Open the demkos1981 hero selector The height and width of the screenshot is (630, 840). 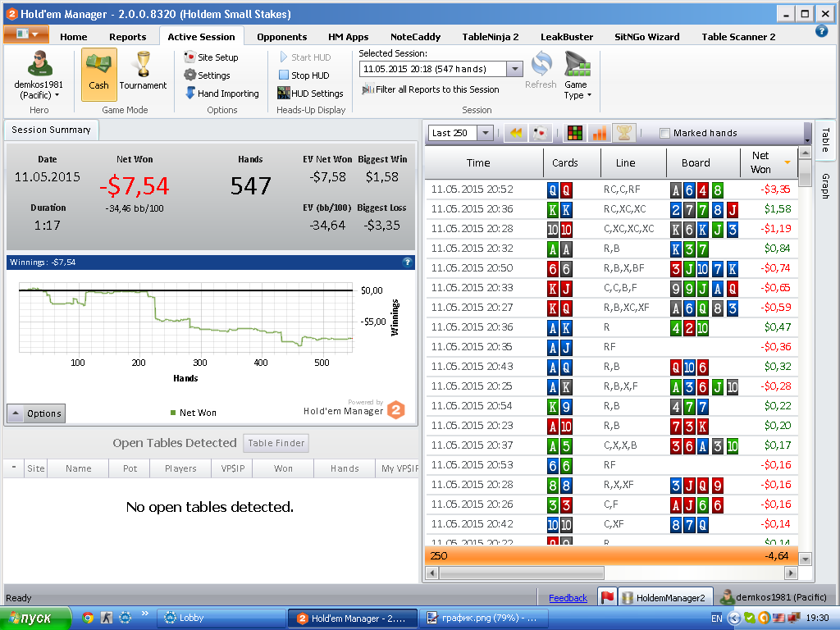[x=39, y=75]
